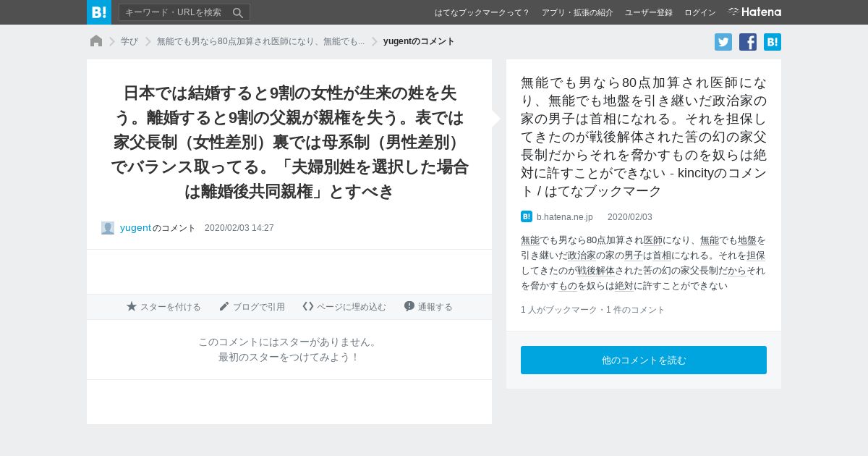Click 通報する report action

pyautogui.click(x=428, y=307)
